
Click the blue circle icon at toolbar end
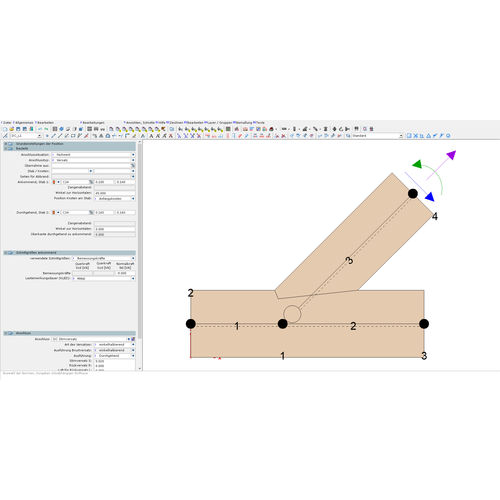click(448, 136)
